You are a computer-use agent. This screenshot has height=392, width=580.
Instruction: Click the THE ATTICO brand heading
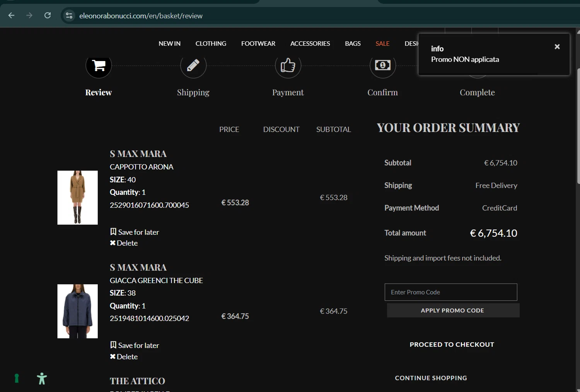[x=137, y=381]
